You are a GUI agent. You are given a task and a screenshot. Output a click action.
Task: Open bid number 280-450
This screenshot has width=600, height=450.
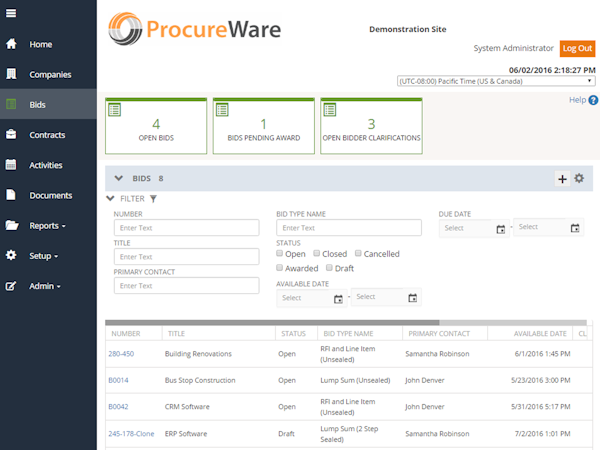[121, 354]
